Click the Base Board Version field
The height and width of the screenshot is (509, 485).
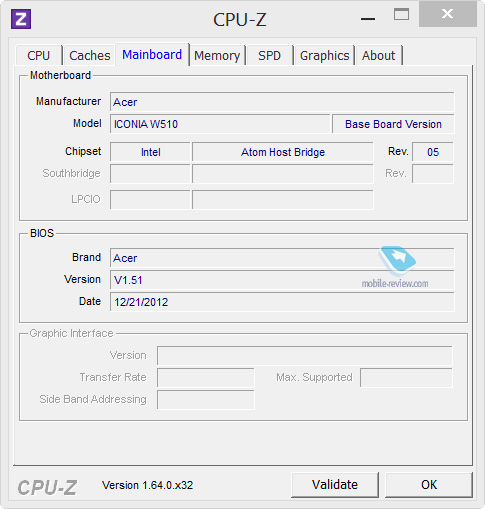pos(393,124)
